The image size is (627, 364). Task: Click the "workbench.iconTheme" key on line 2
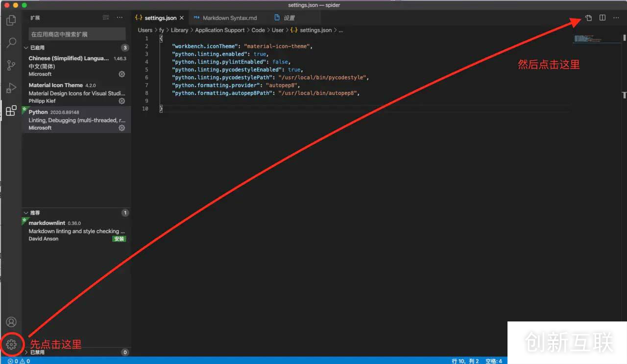point(205,46)
